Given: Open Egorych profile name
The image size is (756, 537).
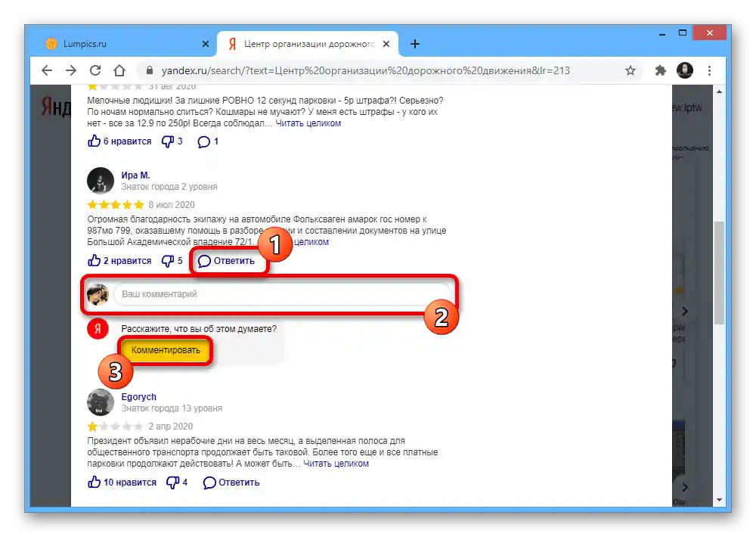Looking at the screenshot, I should (139, 396).
